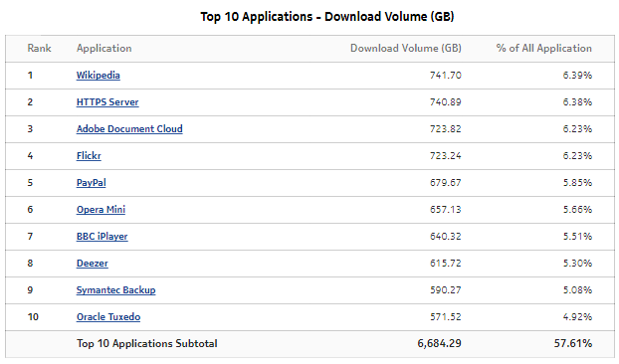Click the 640.32 volume value
This screenshot has width=619, height=364.
[x=445, y=237]
